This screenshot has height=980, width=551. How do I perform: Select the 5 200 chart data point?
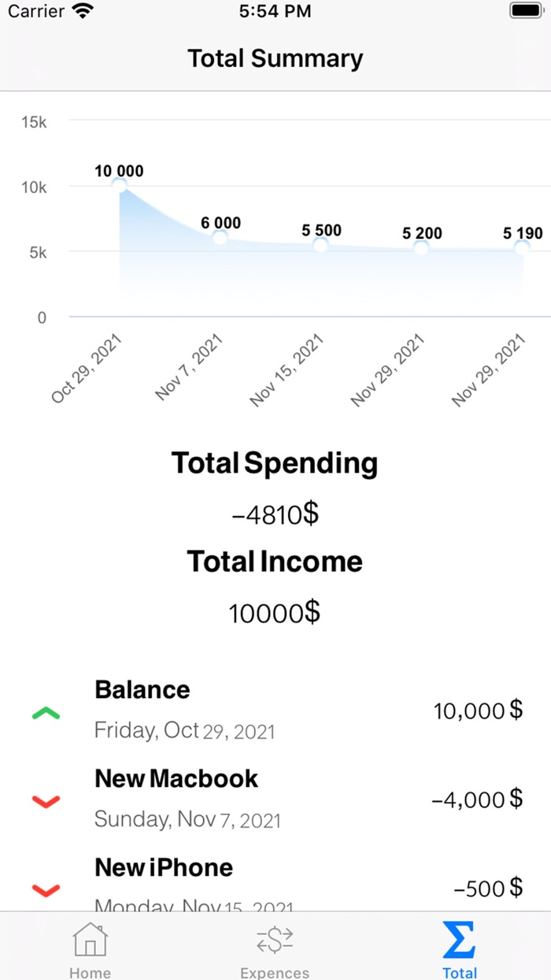pyautogui.click(x=421, y=248)
